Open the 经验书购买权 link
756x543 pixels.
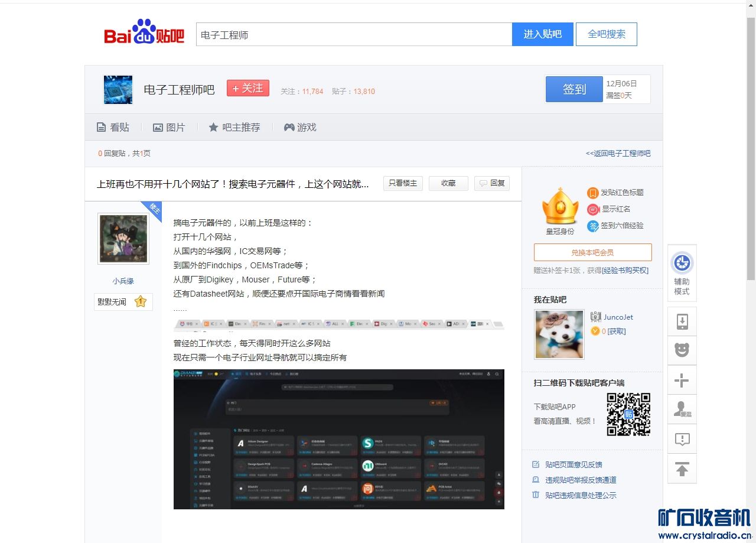(626, 271)
